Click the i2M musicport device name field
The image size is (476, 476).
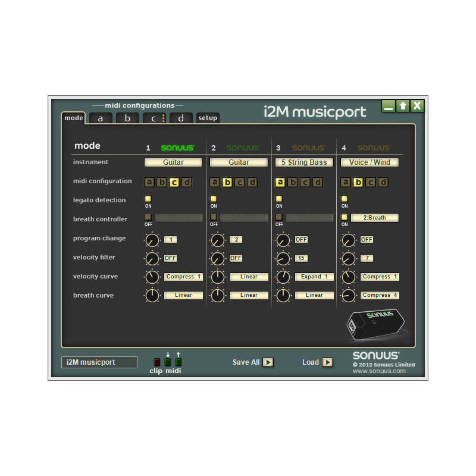tap(99, 362)
